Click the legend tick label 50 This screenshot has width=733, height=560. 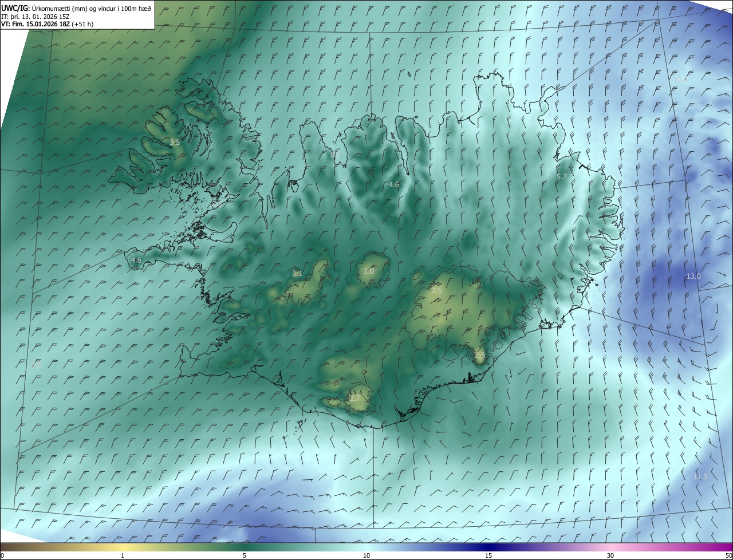[728, 555]
